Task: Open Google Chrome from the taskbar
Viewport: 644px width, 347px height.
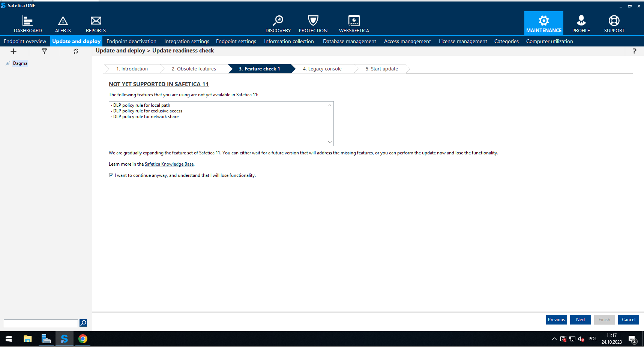Action: tap(83, 339)
